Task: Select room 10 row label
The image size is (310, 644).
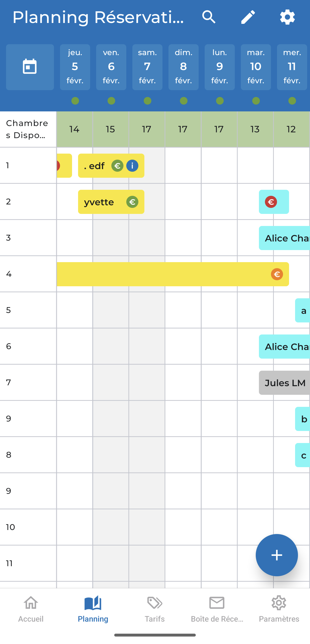Action: point(11,527)
